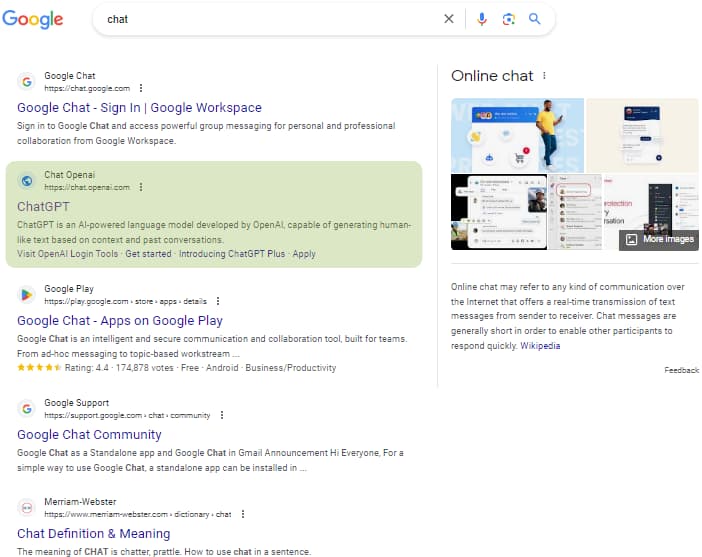Click the magnifier search button
Viewport: 702px width, 557px height.
click(x=534, y=19)
